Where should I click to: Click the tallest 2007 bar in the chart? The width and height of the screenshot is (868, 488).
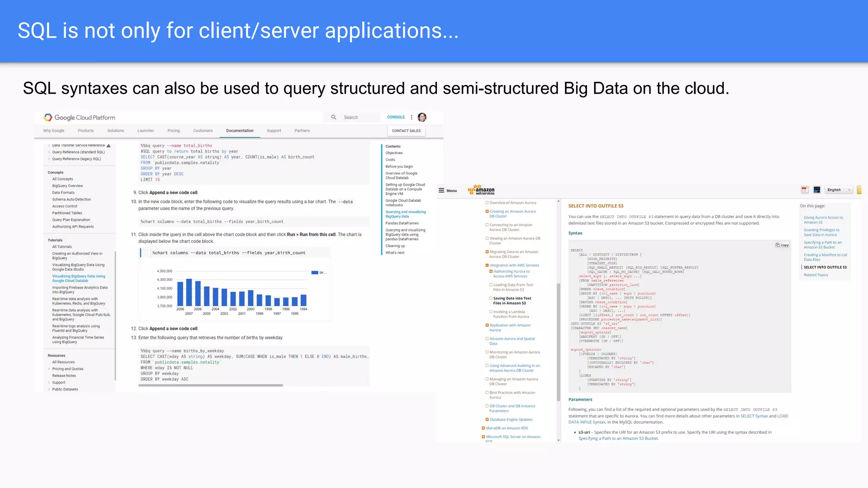pyautogui.click(x=189, y=292)
